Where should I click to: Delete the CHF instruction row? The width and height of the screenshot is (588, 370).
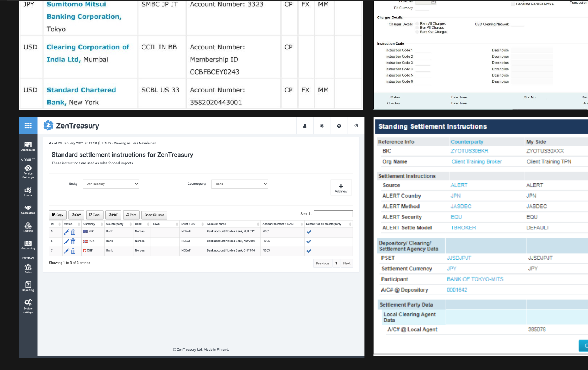73,251
